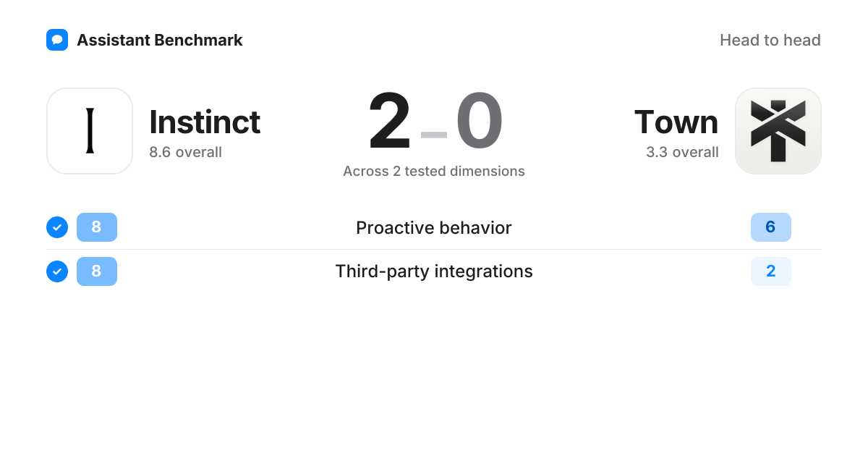Image resolution: width=868 pixels, height=456 pixels.
Task: Select Town's score 6 badge
Action: (x=771, y=227)
